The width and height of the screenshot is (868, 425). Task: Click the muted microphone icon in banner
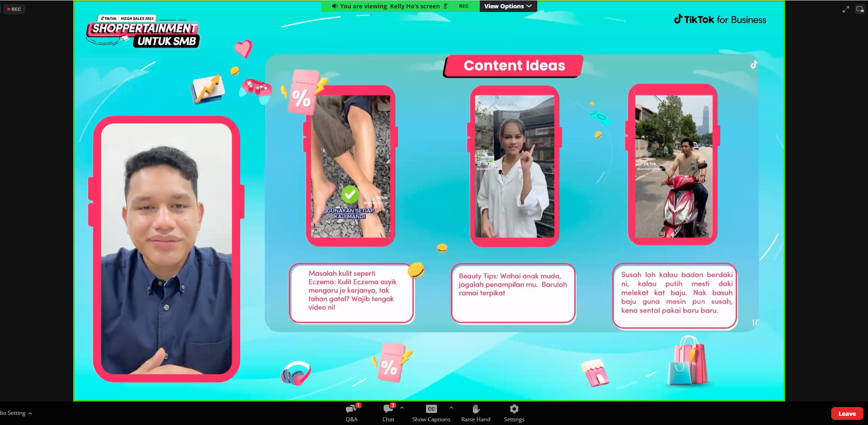tap(445, 6)
